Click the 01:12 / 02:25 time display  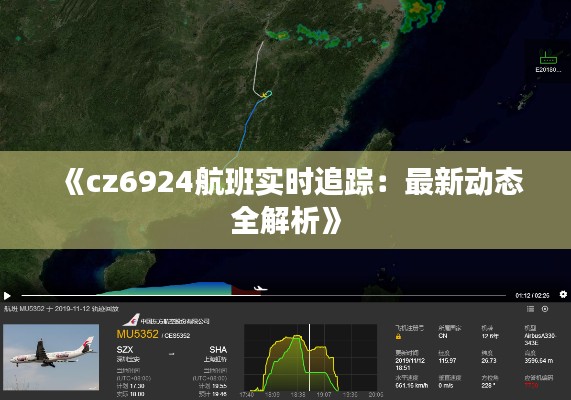(532, 295)
